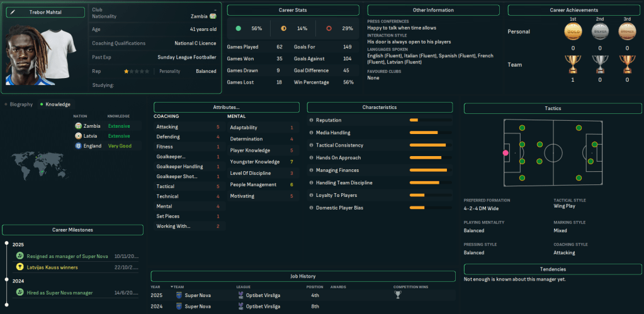The width and height of the screenshot is (644, 314).
Task: Select the Biography view option
Action: (x=21, y=104)
